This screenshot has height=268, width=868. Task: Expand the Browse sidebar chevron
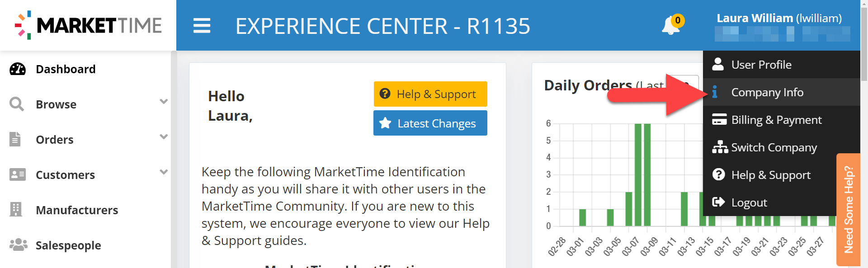pos(164,102)
